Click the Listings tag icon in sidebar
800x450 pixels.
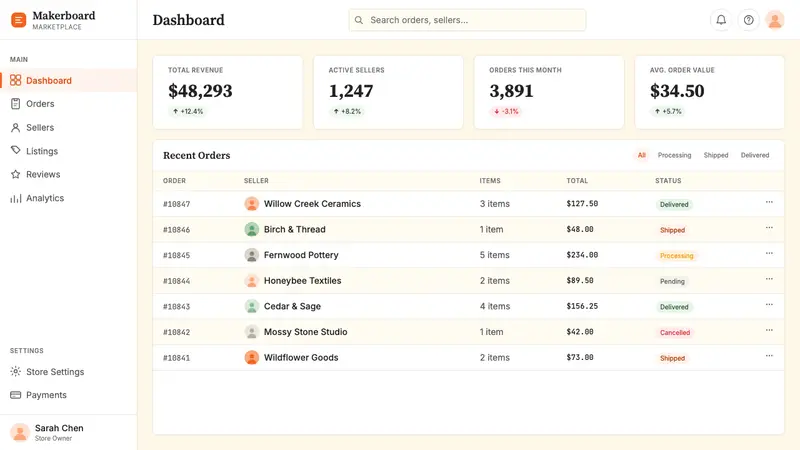point(15,151)
